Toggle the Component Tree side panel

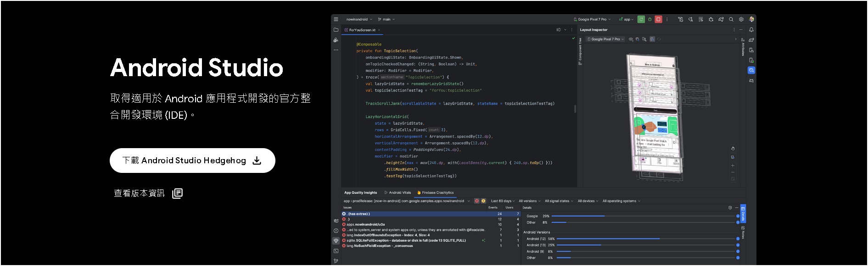point(580,51)
